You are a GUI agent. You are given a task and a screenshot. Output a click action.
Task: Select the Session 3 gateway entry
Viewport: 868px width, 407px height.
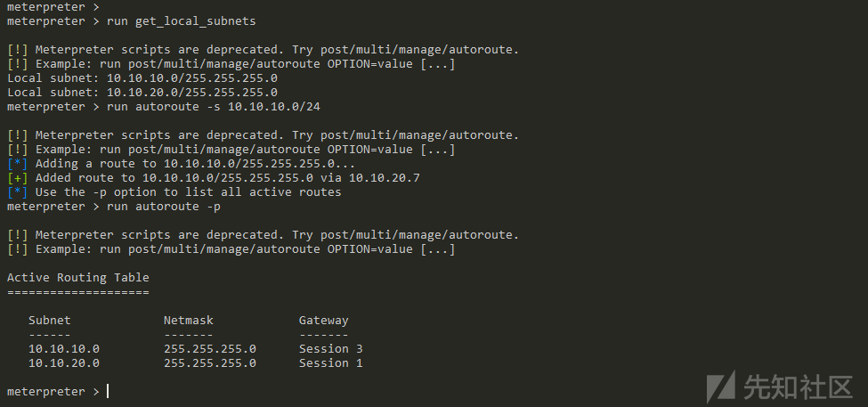(331, 349)
